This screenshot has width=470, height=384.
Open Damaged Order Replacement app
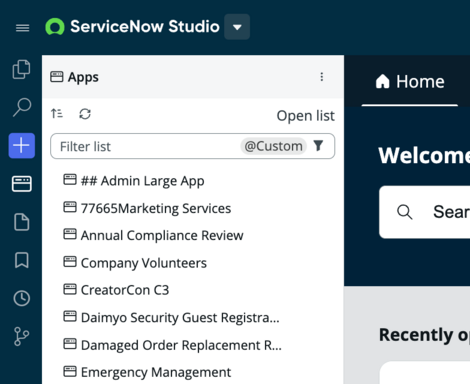tap(172, 345)
